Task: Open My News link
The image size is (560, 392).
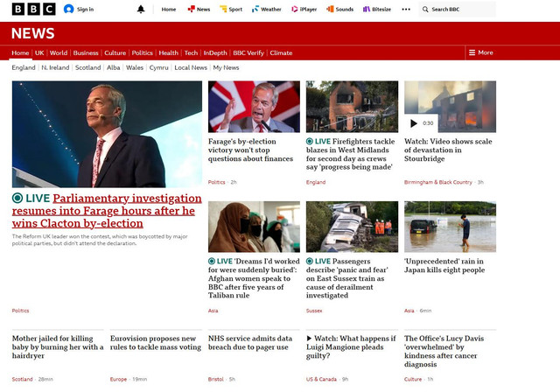Action: 226,67
